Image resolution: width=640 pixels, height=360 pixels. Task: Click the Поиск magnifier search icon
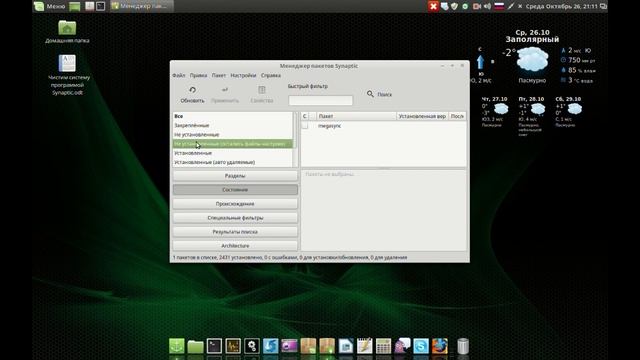pyautogui.click(x=370, y=94)
